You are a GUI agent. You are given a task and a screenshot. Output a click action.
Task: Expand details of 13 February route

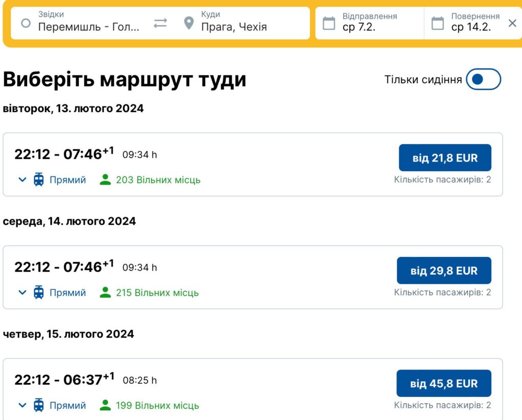pyautogui.click(x=22, y=180)
